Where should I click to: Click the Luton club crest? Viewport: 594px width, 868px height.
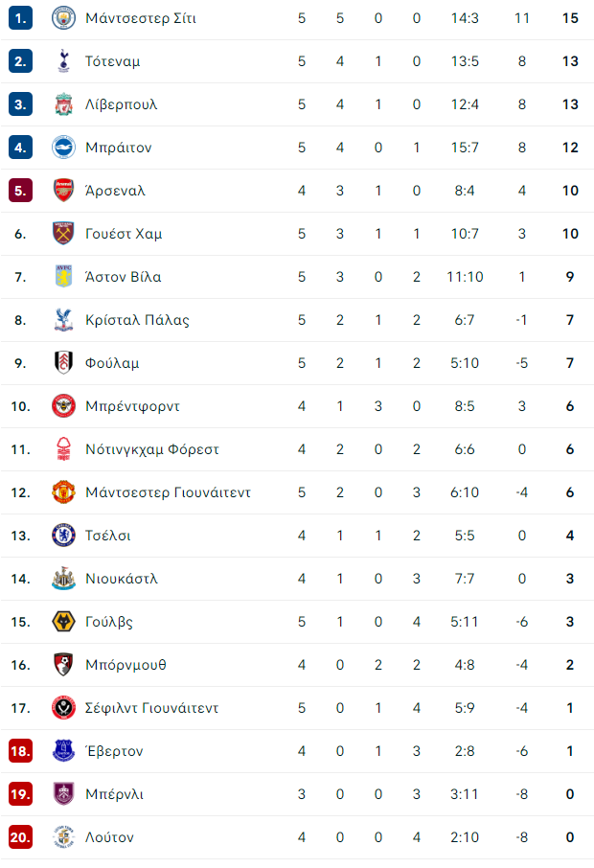pos(63,837)
